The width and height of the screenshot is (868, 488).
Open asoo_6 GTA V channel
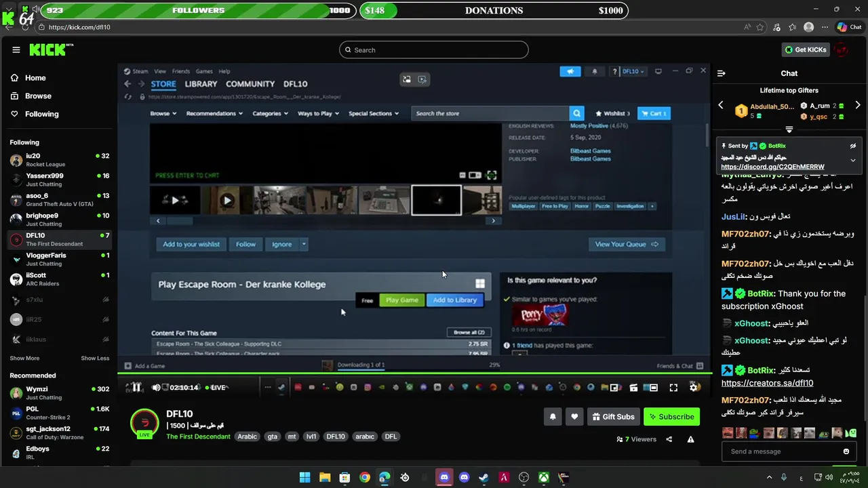(59, 199)
